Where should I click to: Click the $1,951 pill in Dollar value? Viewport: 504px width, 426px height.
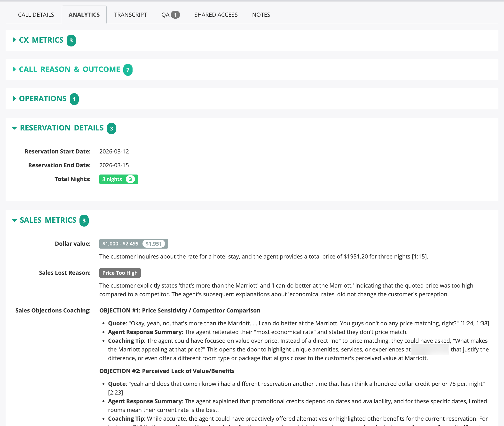pos(154,244)
